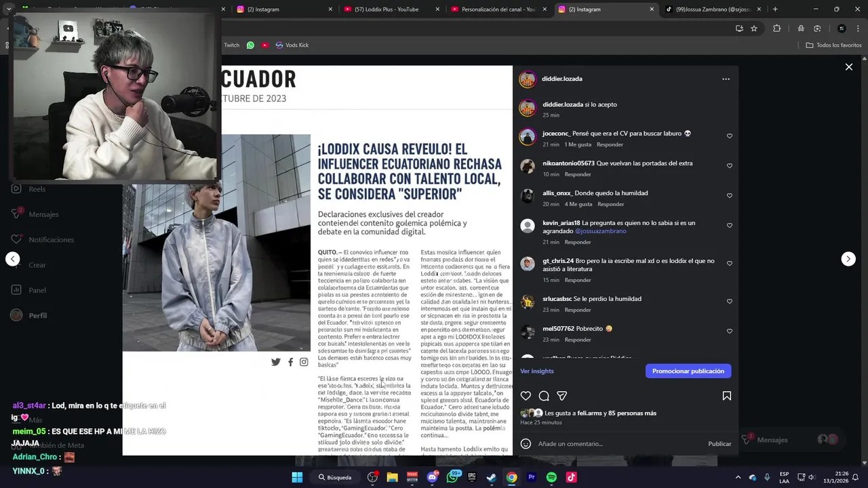Reply to jocecone_'s comment
Screen dimensions: 868x488
[610, 144]
